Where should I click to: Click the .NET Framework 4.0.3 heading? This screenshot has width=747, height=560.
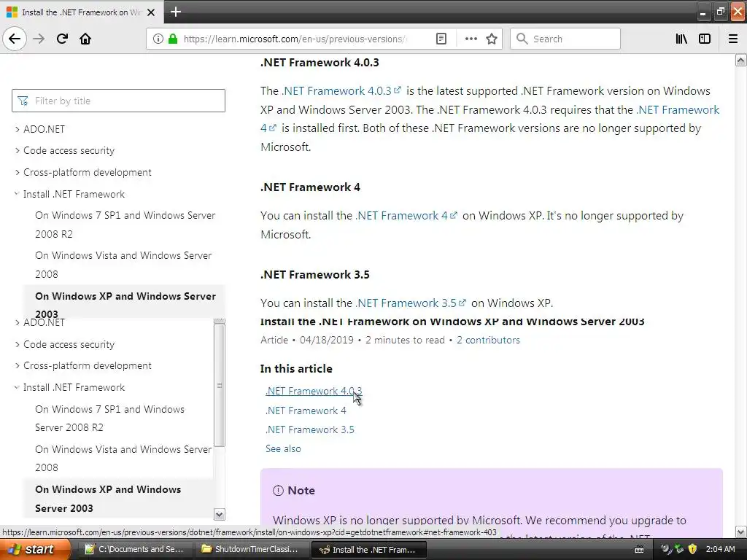click(x=320, y=63)
